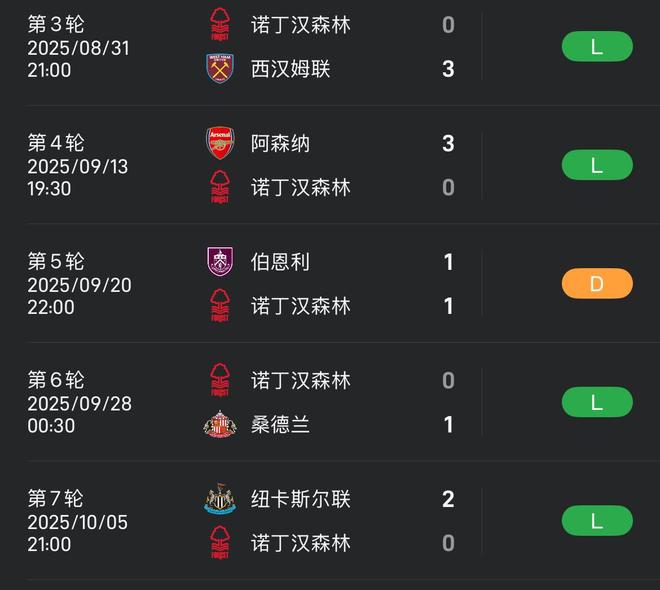660x590 pixels.
Task: Tap the green L badge for round 3
Action: point(597,46)
